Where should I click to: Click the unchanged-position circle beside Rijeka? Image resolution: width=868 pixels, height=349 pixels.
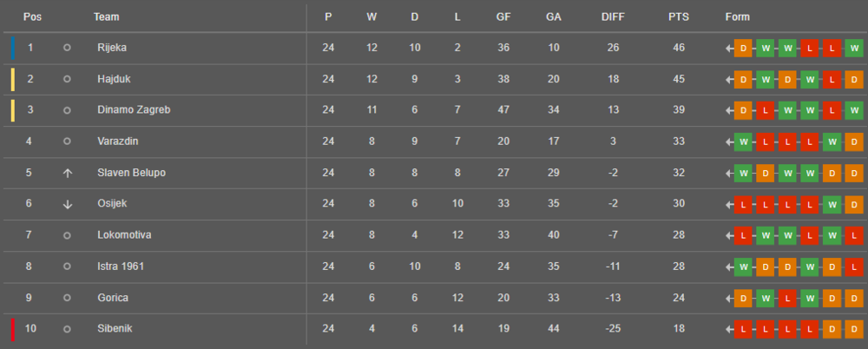pos(68,48)
